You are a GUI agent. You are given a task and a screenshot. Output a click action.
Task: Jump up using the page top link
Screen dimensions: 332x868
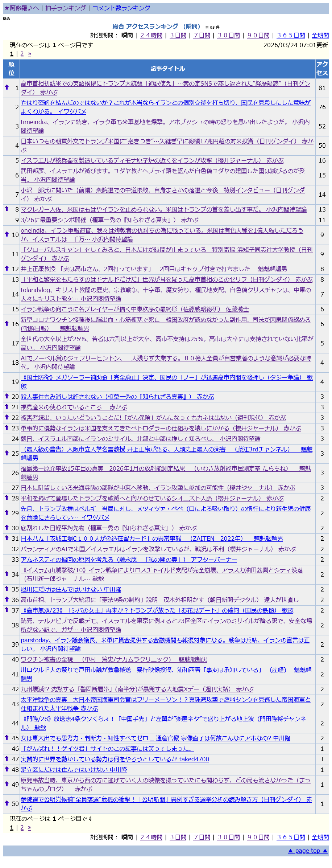(x=308, y=851)
